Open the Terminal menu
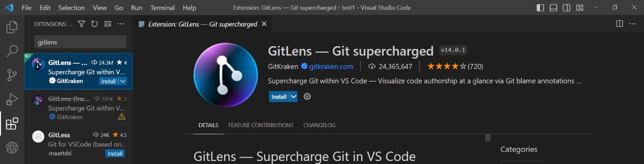 (163, 8)
